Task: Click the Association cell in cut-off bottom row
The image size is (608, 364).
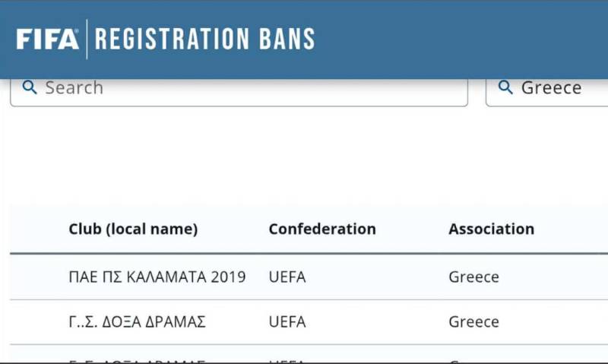Action: coord(473,359)
